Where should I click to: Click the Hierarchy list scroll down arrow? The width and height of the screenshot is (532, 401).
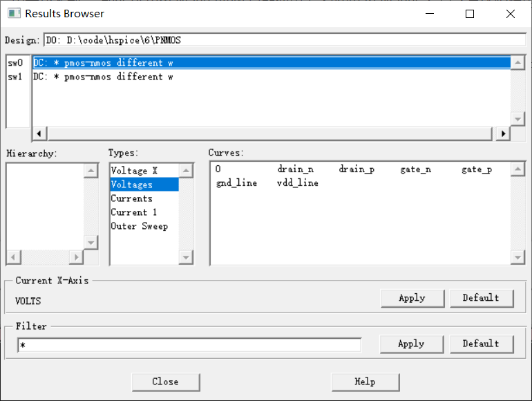(x=91, y=243)
